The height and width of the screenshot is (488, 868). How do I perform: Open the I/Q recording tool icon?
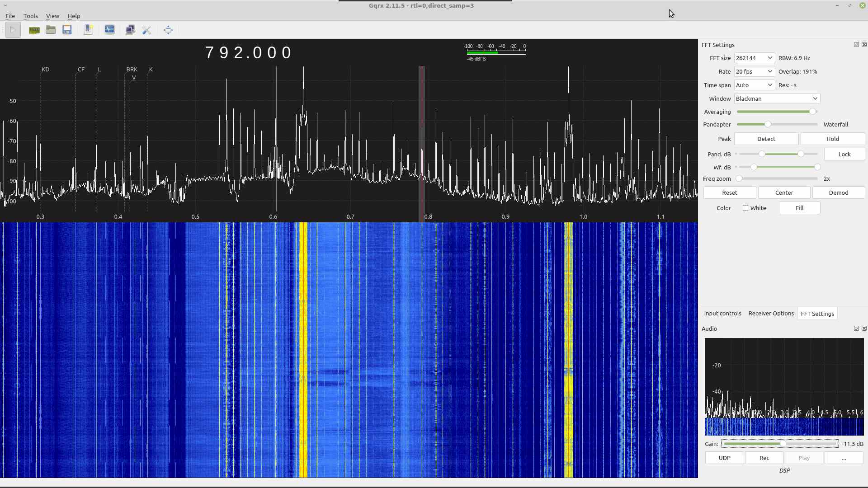(x=109, y=30)
